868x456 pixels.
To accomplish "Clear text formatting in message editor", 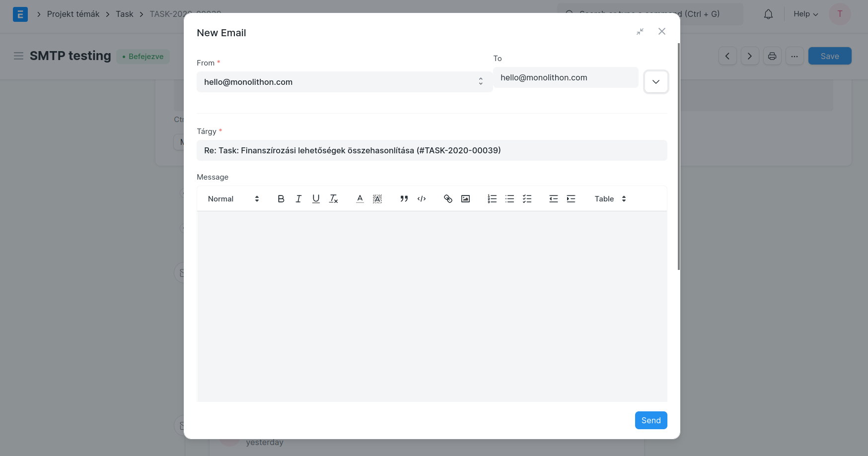I will pyautogui.click(x=334, y=199).
